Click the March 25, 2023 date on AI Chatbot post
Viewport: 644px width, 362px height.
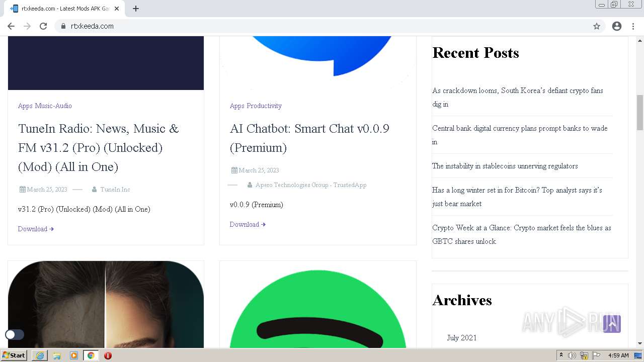coord(259,170)
